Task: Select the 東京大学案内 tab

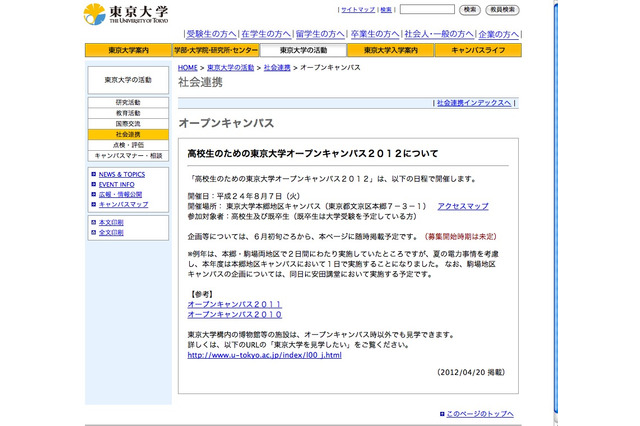Action: coord(128,50)
